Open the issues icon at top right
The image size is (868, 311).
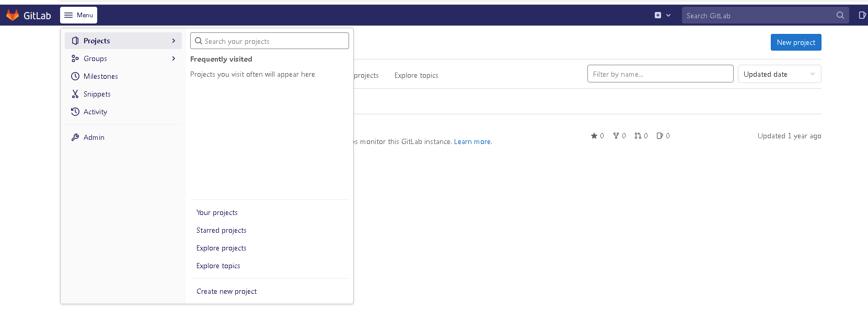862,15
